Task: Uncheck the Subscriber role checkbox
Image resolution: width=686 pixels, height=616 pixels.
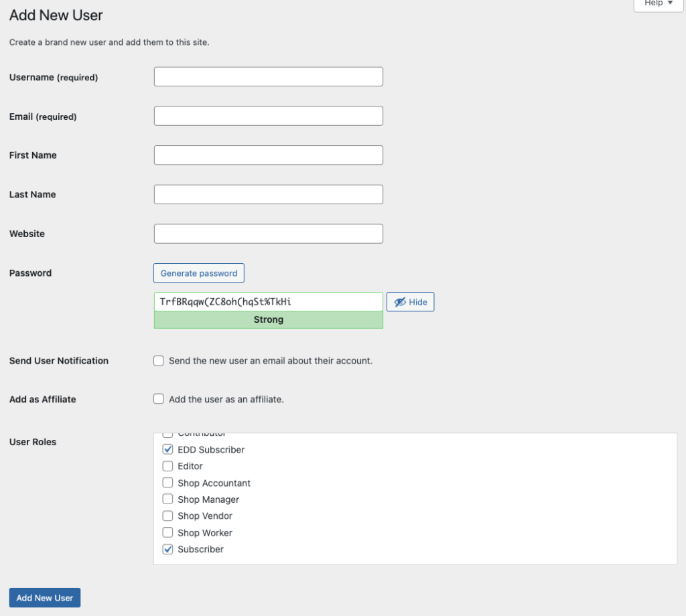Action: tap(168, 549)
